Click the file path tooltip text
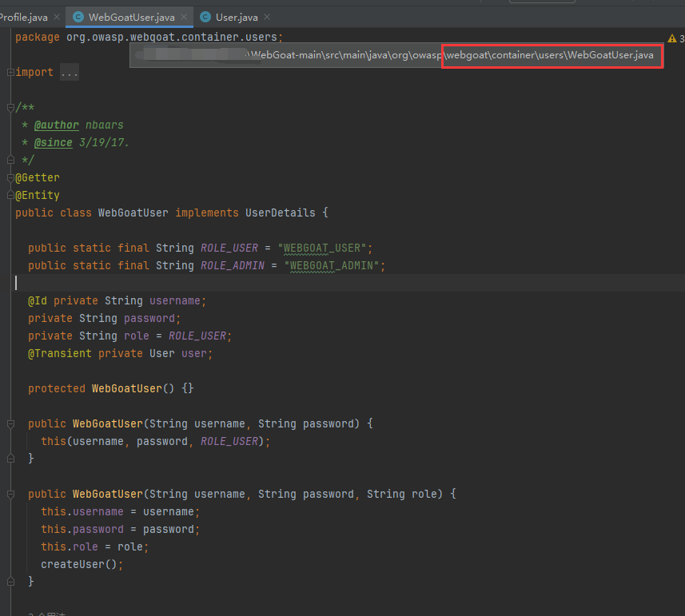Viewport: 685px width, 616px height. [x=396, y=55]
